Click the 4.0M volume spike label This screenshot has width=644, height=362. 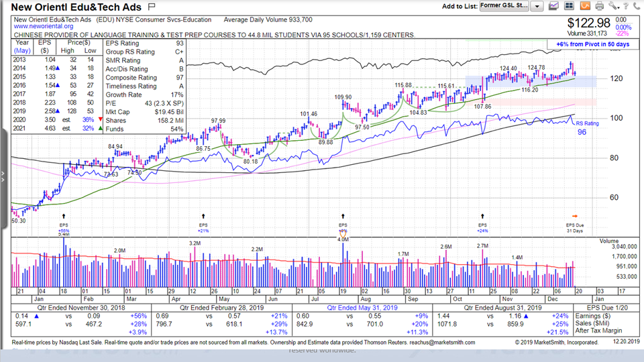coord(343,239)
